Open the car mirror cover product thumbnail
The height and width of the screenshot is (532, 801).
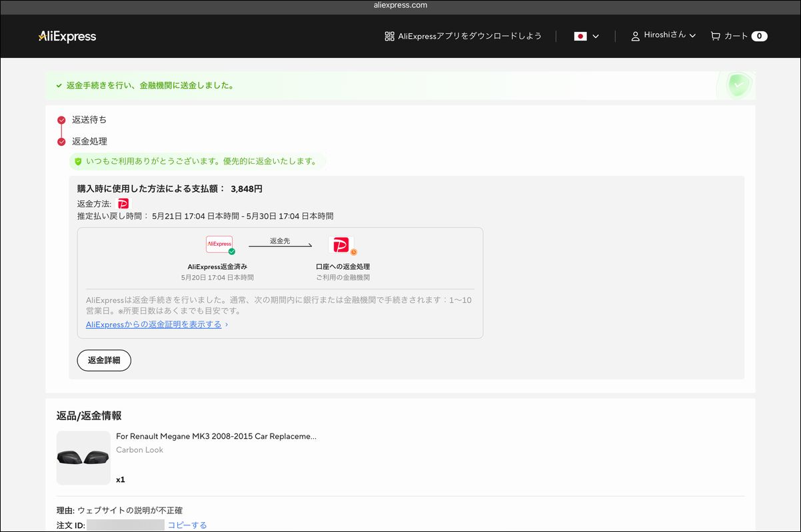point(83,457)
